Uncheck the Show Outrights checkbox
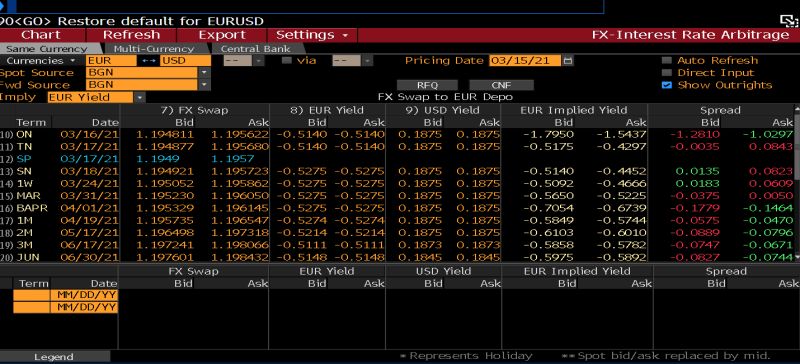This screenshot has width=800, height=364. click(666, 85)
